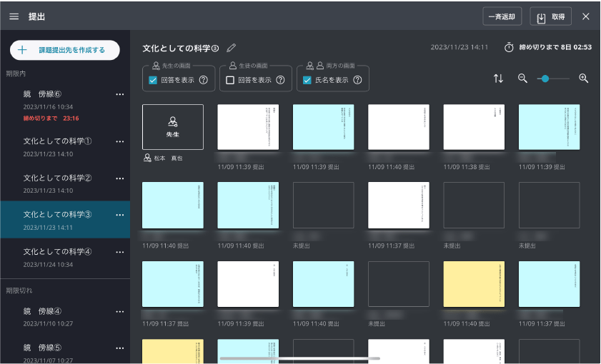Click the teacher icon beside 松本 真也
This screenshot has width=601, height=364.
pyautogui.click(x=147, y=158)
